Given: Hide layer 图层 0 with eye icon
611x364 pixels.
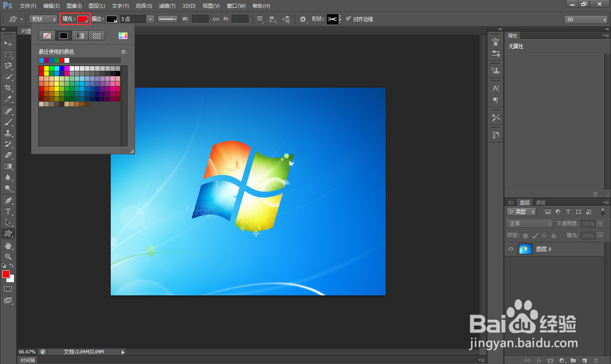Looking at the screenshot, I should (x=511, y=249).
